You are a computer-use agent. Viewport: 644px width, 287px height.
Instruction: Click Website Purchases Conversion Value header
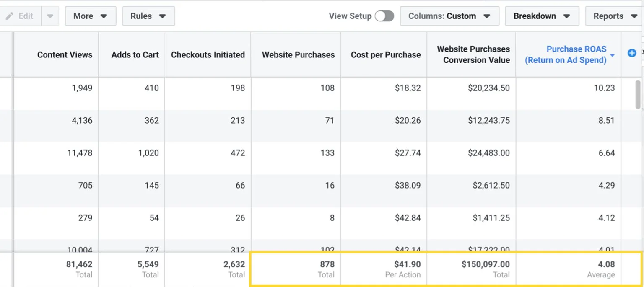[473, 54]
